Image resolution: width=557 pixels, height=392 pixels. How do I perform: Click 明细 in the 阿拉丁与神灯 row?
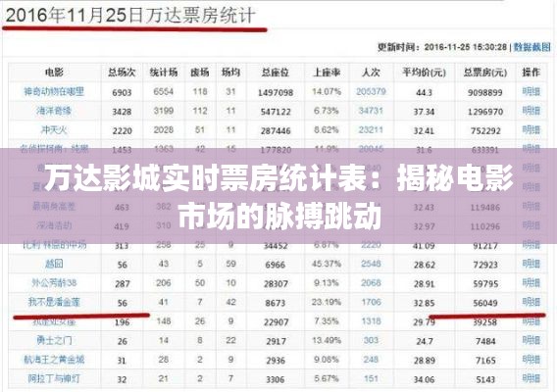532,379
